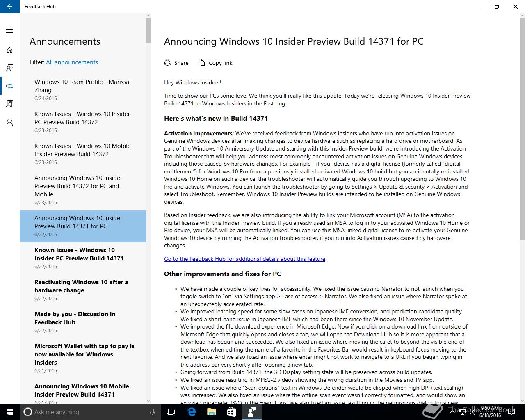Click the Announcements heading
This screenshot has width=525, height=420.
tap(65, 41)
